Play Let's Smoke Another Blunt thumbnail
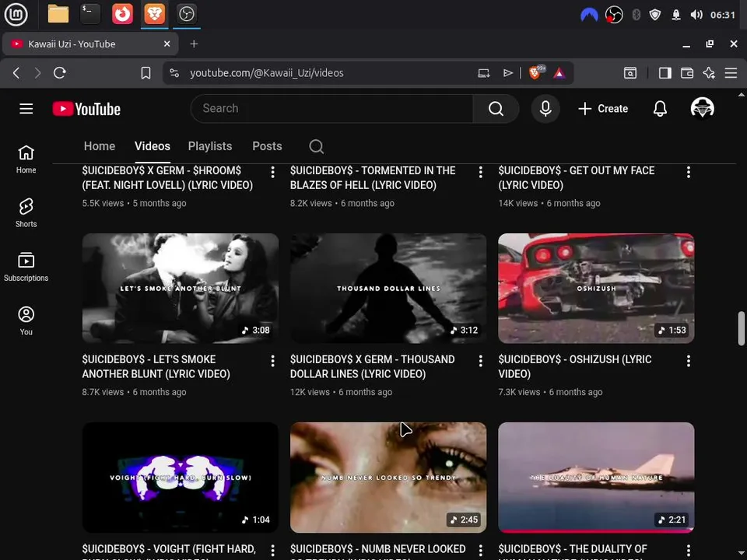 click(x=180, y=288)
